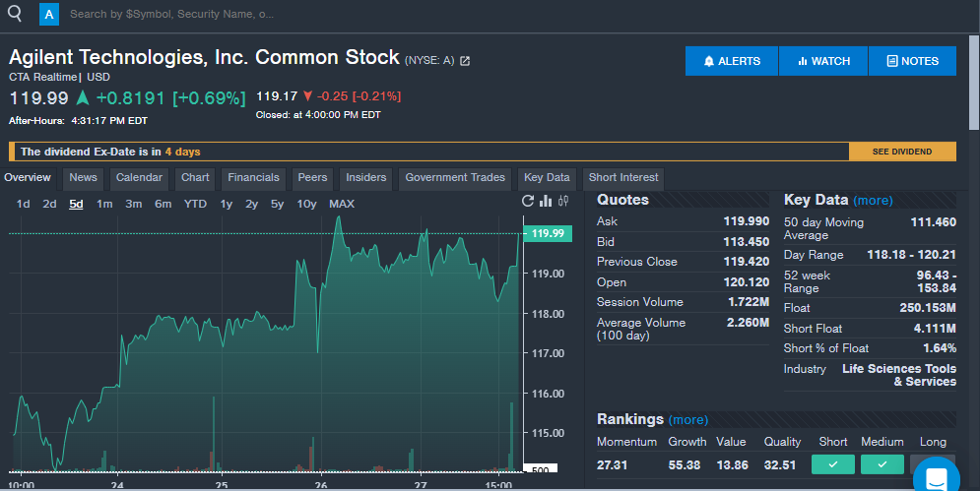Open Key Data (more) link
The image size is (980, 491).
[873, 201]
